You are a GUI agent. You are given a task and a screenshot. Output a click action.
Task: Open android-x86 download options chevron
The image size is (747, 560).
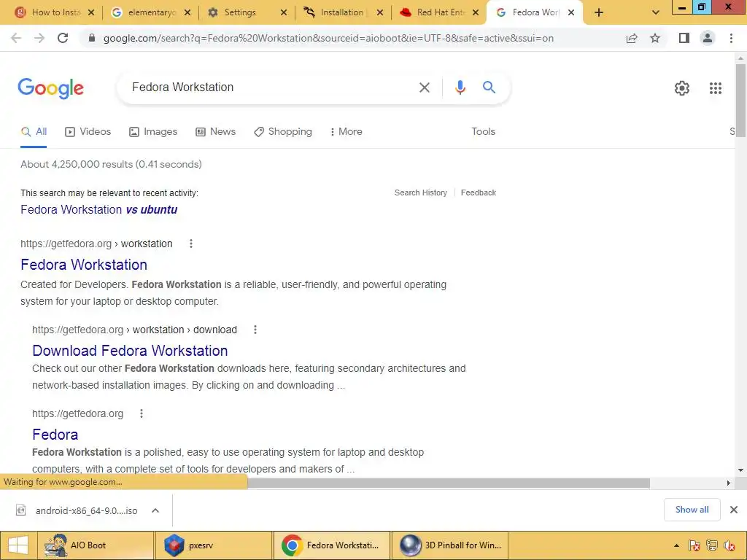(x=155, y=510)
